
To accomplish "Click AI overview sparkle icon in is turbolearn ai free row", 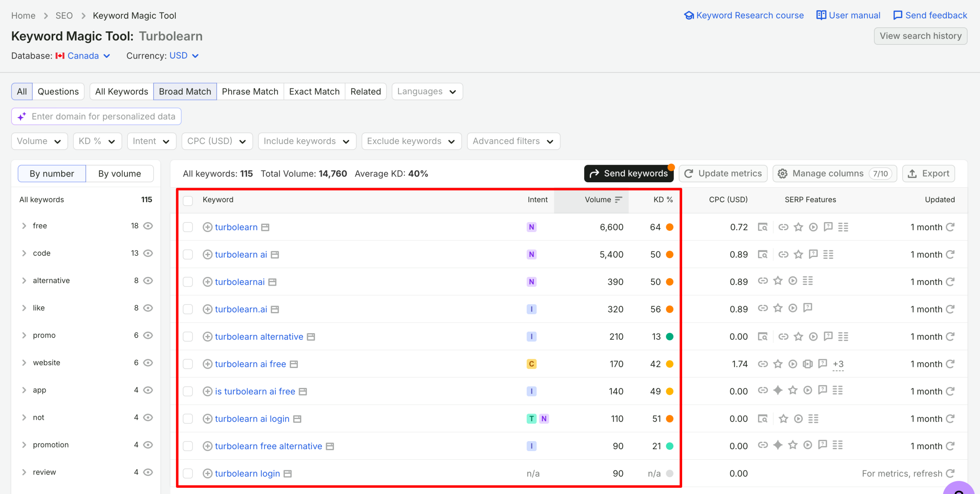I will [777, 390].
